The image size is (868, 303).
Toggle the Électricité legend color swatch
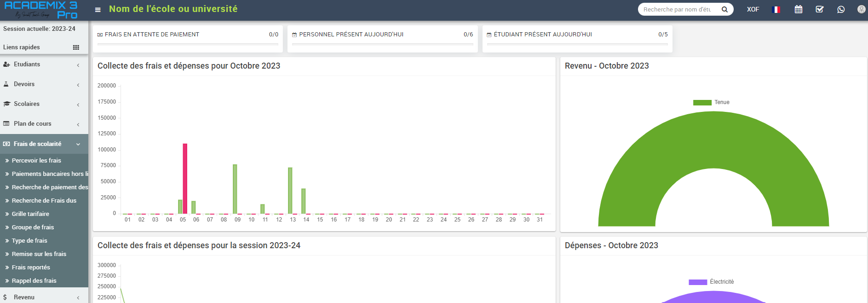(x=698, y=282)
